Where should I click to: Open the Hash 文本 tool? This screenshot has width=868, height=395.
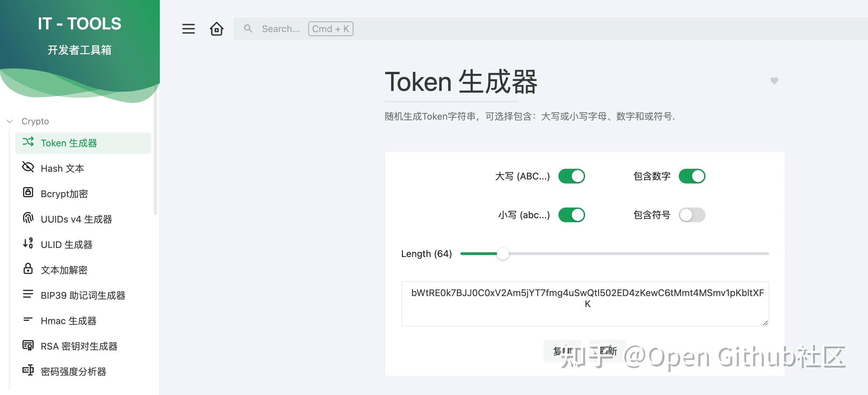pos(62,168)
